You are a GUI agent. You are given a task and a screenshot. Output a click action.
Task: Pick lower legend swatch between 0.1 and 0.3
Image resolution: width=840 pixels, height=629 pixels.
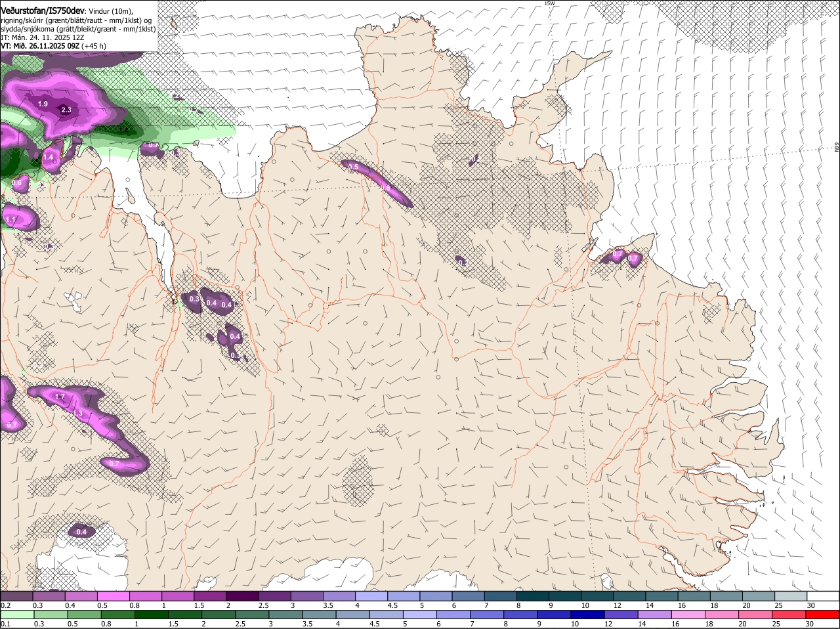[x=16, y=615]
